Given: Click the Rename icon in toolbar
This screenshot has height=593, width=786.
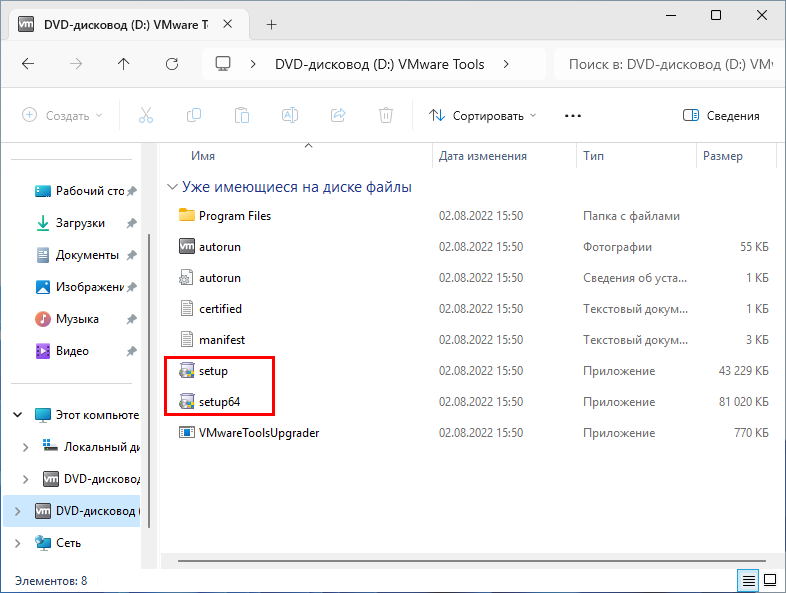Looking at the screenshot, I should (290, 115).
